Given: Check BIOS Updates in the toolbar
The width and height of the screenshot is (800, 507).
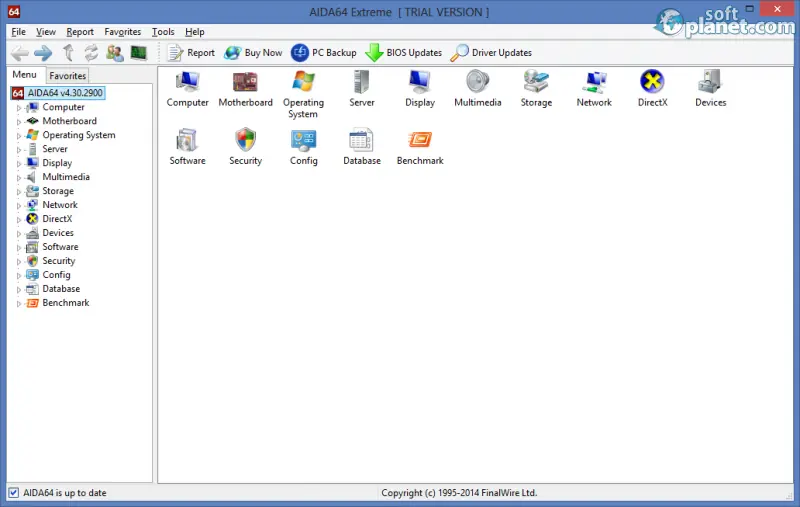Looking at the screenshot, I should point(404,53).
